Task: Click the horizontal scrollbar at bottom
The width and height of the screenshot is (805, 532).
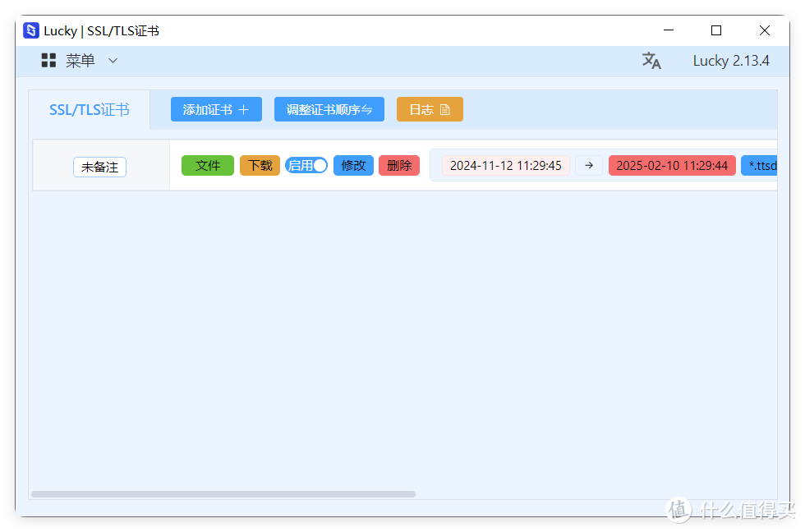Action: coord(223,494)
